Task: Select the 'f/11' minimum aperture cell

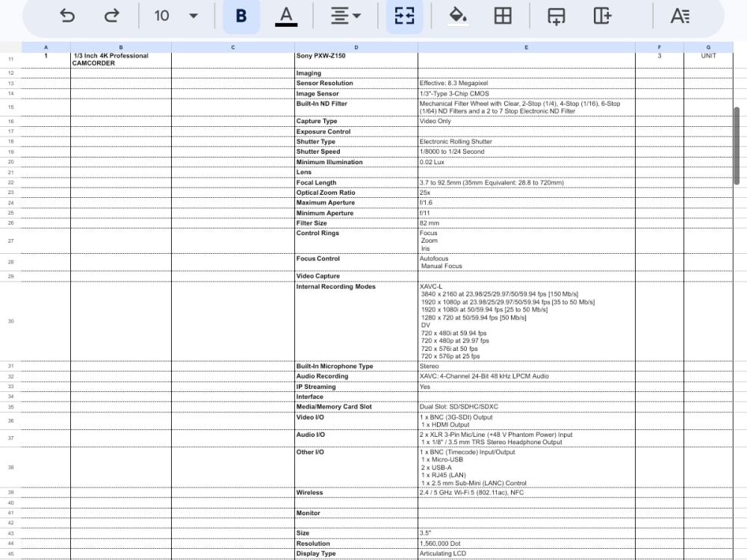Action: pos(527,213)
